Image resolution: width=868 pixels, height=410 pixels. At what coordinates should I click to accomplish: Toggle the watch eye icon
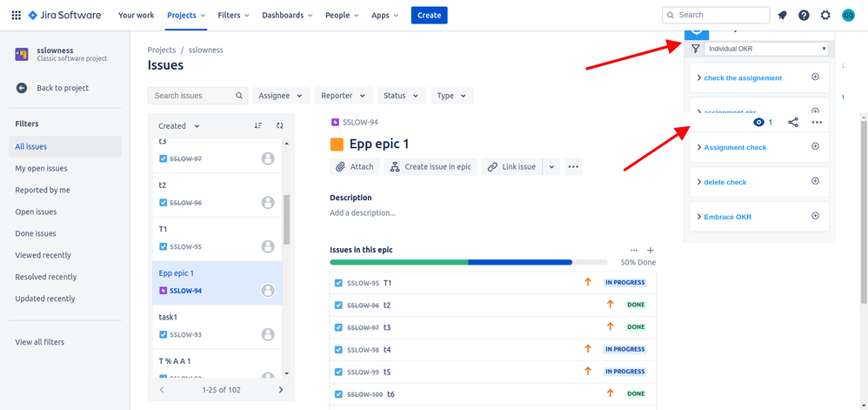point(758,123)
